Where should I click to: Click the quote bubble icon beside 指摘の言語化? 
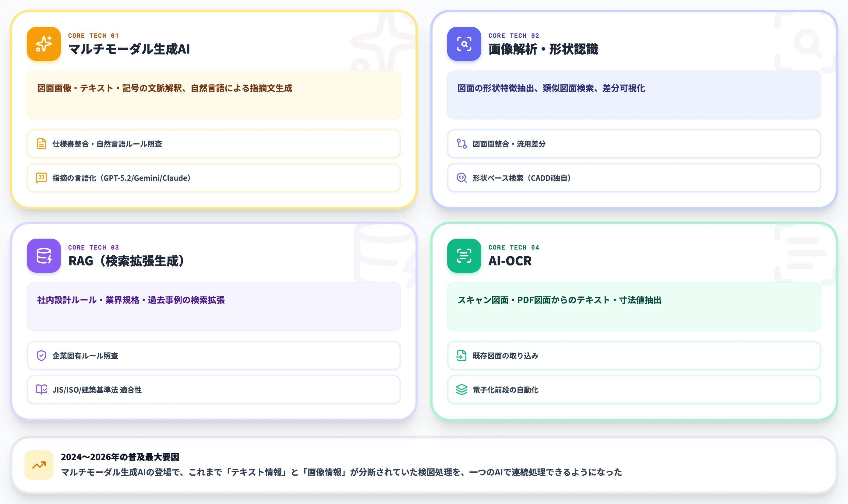(x=41, y=178)
